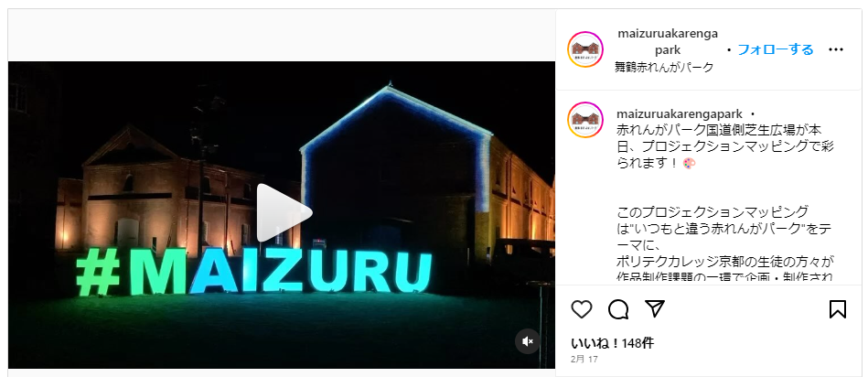Screen dimensions: 868x377
Task: Follow the account via フォローする
Action: [775, 49]
